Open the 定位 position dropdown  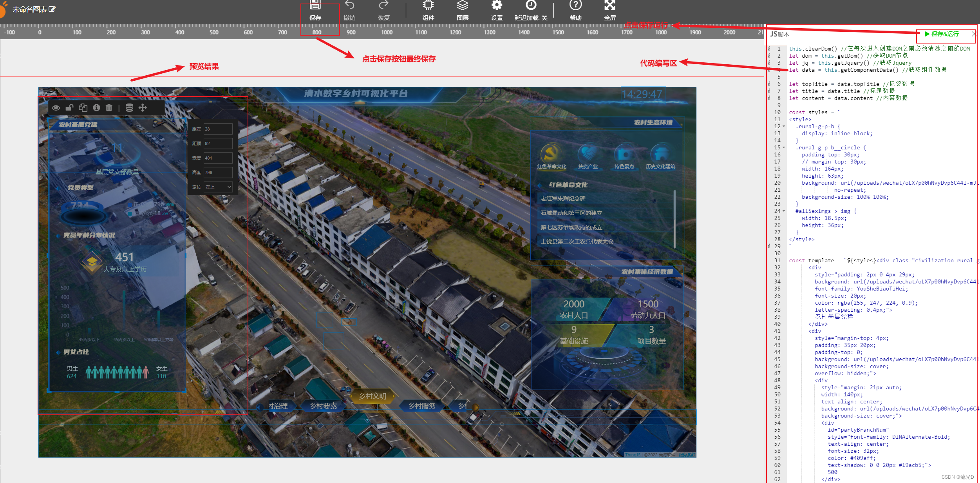pos(218,187)
